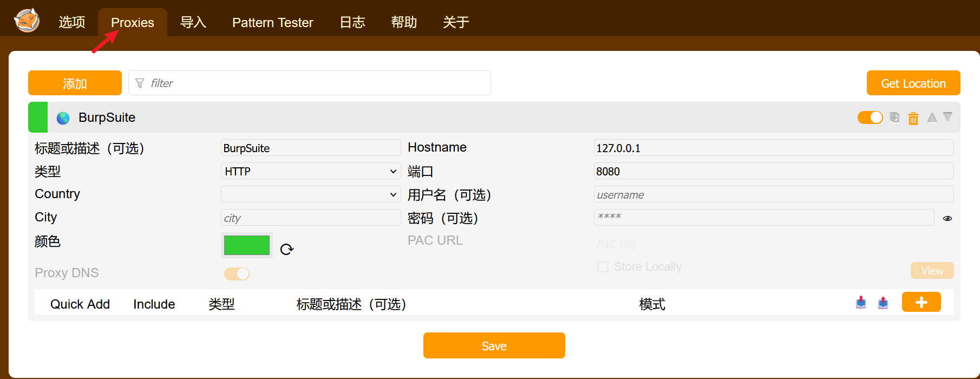This screenshot has width=980, height=379.
Task: Click the port field showing 8080
Action: point(774,171)
